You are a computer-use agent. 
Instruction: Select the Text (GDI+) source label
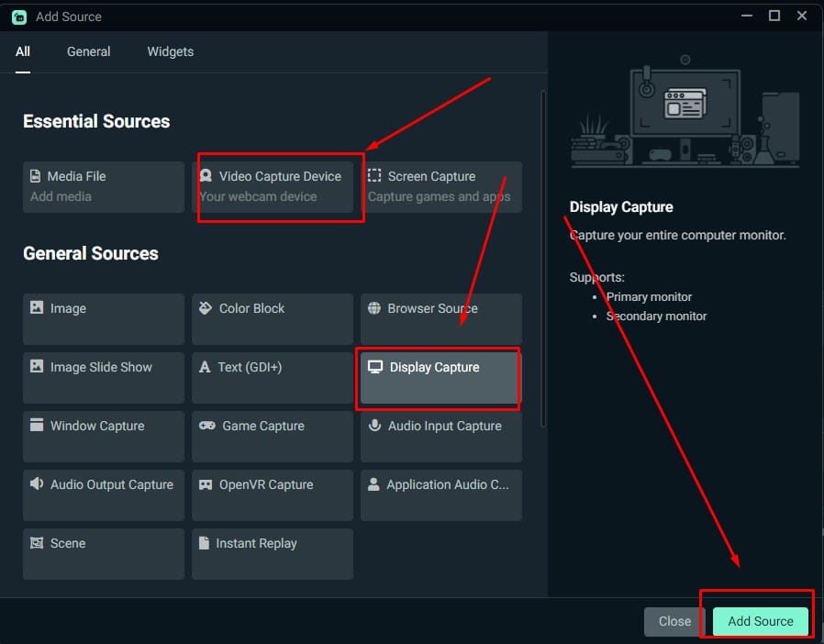[250, 367]
